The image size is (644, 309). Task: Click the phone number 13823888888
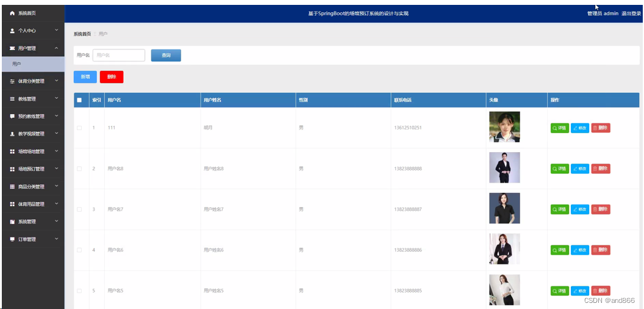408,169
